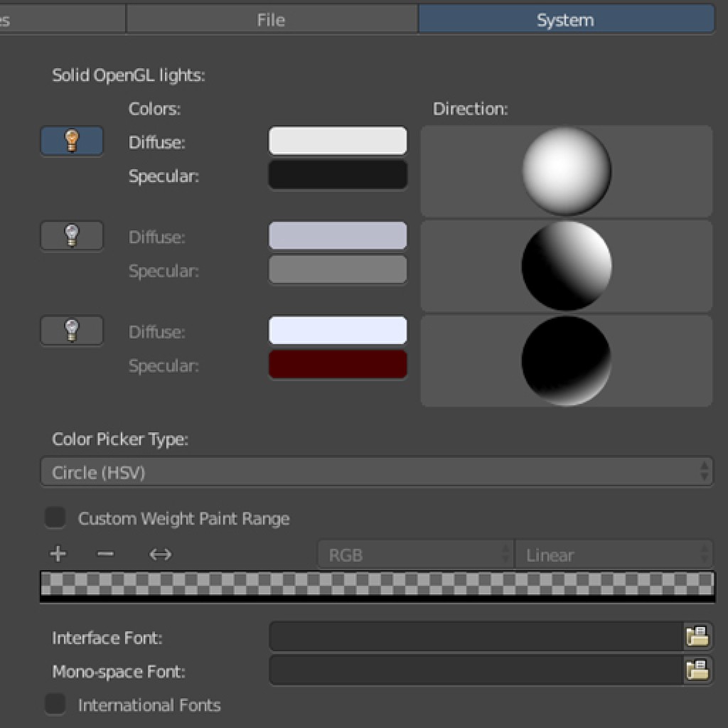Toggle the third OpenGL light bulb

pos(71,330)
